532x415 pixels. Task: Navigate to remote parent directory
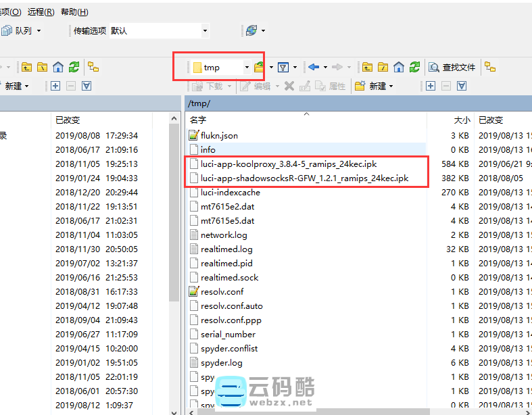pyautogui.click(x=367, y=67)
